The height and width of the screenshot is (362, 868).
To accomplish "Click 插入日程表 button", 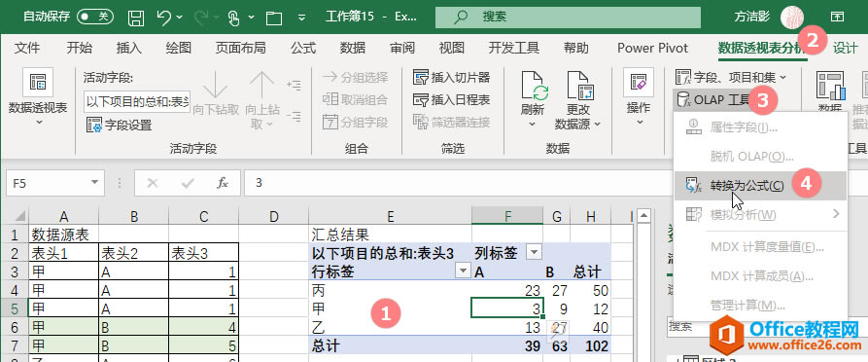I will [452, 100].
